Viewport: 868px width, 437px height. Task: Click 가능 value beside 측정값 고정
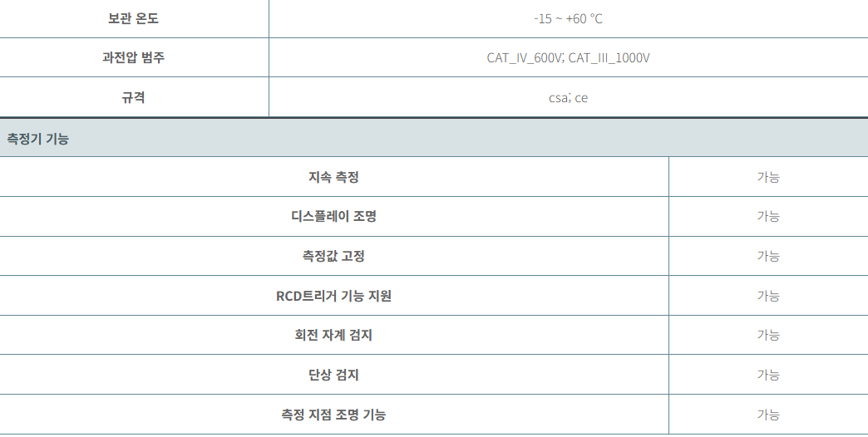(x=768, y=256)
